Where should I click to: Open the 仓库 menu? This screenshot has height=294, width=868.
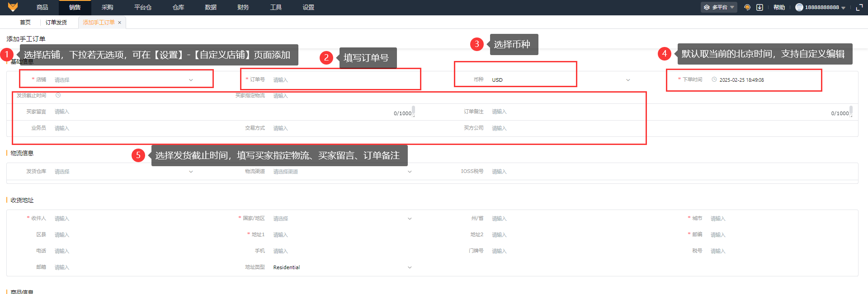[179, 7]
